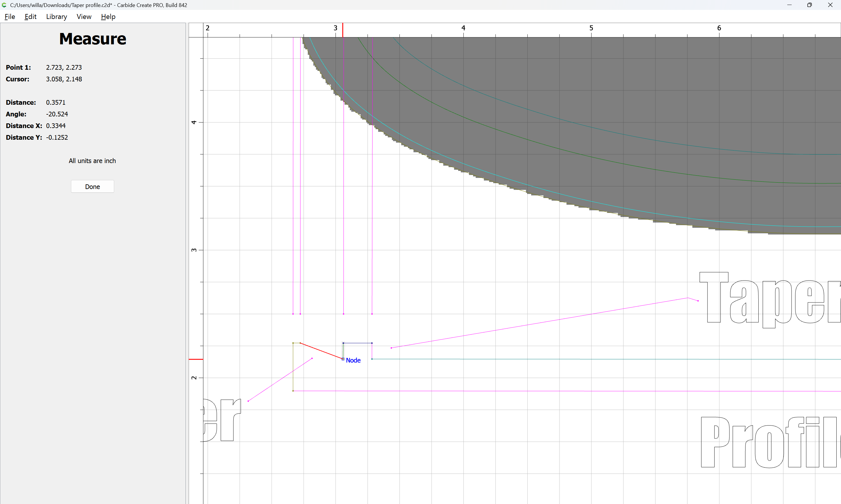Open the Help menu
Screen dimensions: 841x504
click(x=108, y=17)
